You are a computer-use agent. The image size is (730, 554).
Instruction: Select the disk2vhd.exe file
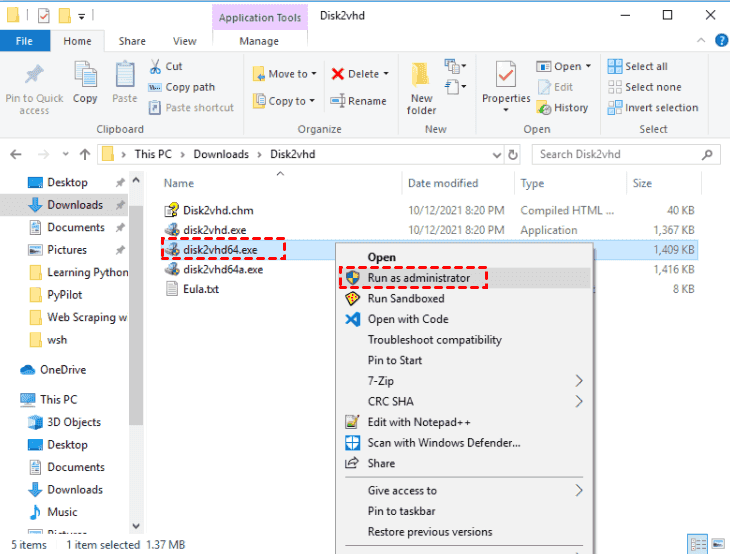point(215,230)
